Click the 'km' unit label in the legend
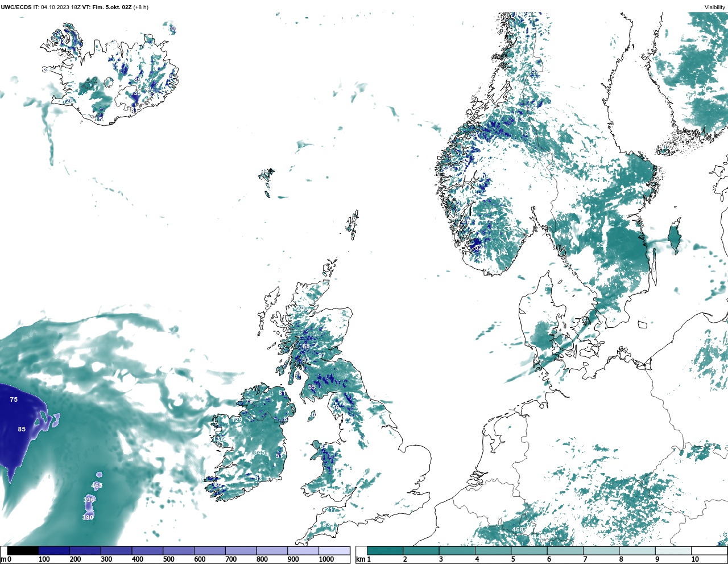Image resolution: width=728 pixels, height=564 pixels. tap(360, 559)
